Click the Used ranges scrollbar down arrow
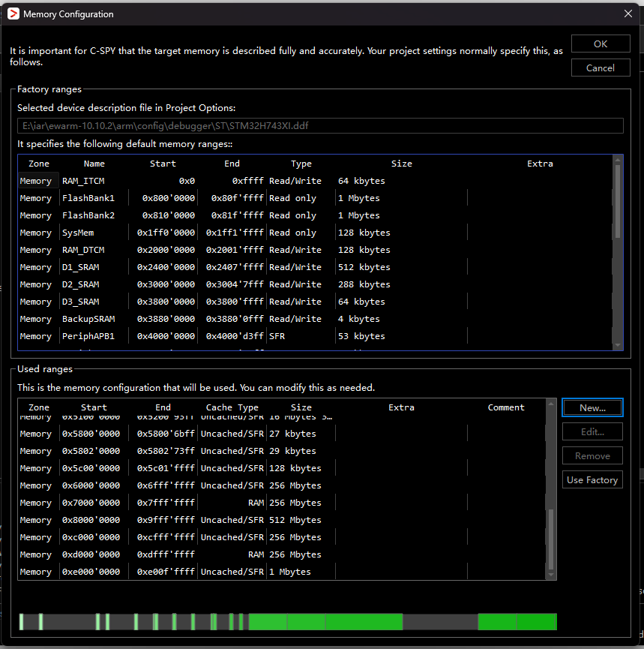The width and height of the screenshot is (644, 649). [x=551, y=575]
